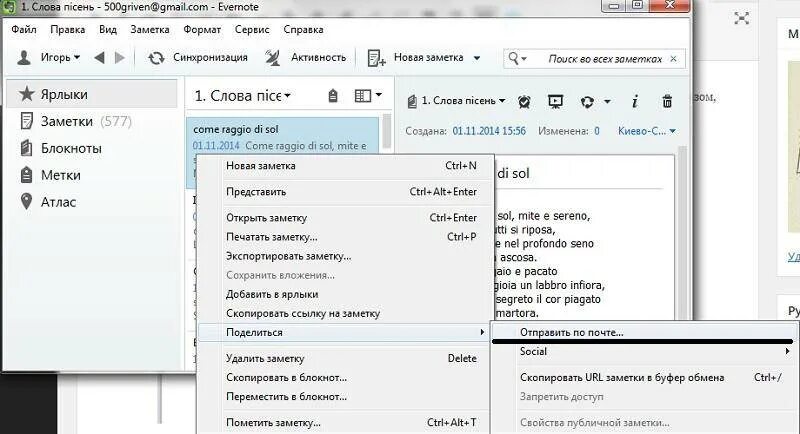Click the note list view layout icon

(x=363, y=95)
